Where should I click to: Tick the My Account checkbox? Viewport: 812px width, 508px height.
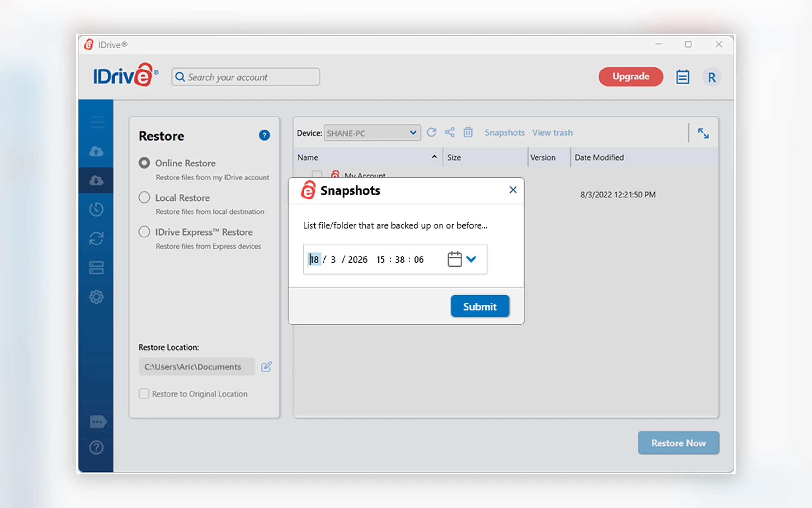pyautogui.click(x=317, y=174)
